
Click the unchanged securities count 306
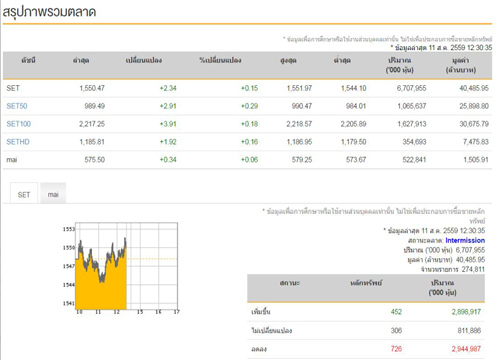coord(396,331)
